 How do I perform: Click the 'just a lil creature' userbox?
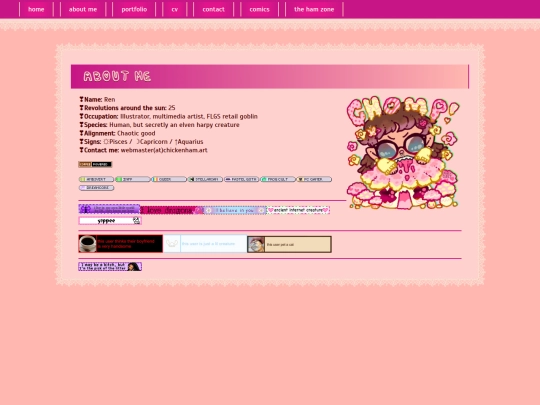coord(205,244)
